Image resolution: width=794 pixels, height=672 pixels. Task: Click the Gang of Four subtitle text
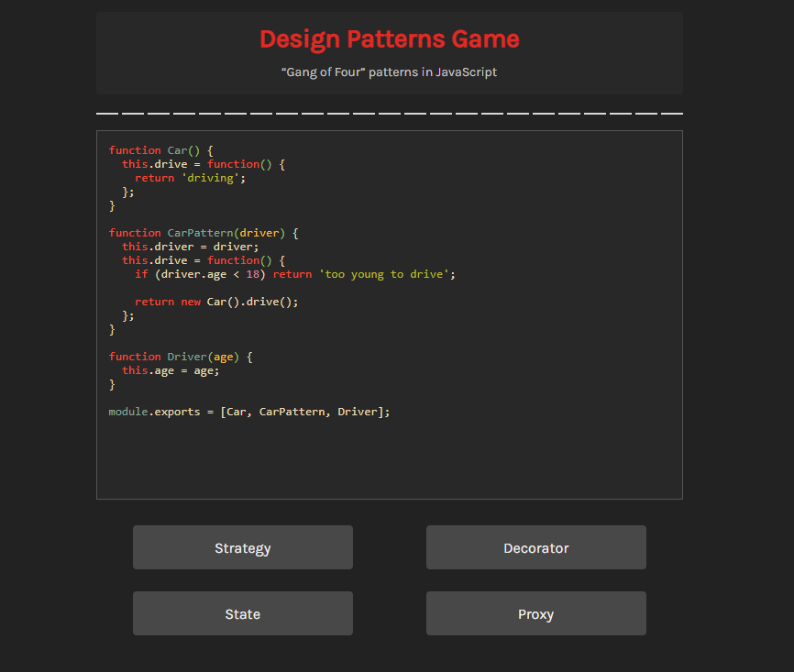(x=389, y=72)
